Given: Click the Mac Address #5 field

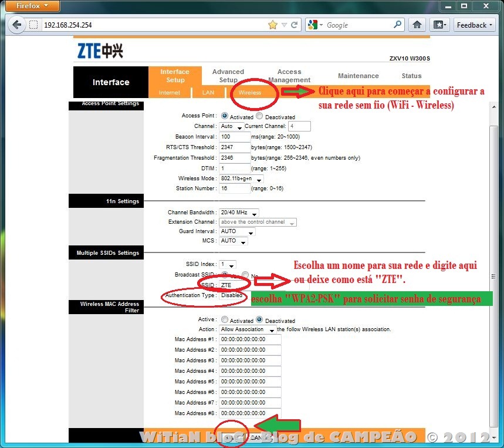Looking at the screenshot, I should pos(250,382).
